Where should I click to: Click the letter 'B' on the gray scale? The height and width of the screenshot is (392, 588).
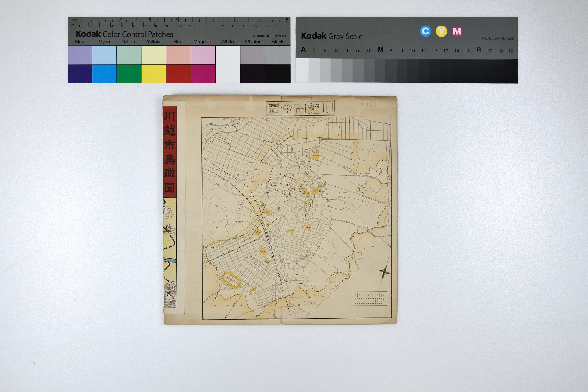479,50
